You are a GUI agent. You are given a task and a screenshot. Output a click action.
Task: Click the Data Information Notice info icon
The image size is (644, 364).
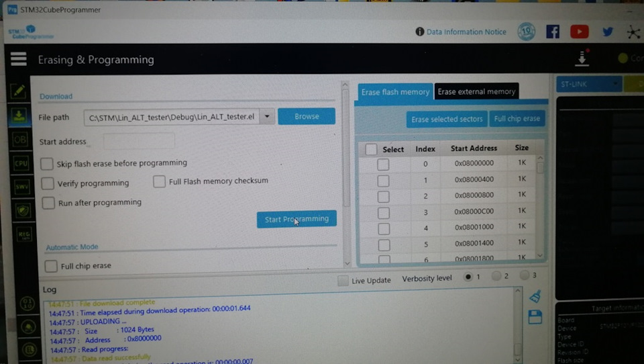419,32
